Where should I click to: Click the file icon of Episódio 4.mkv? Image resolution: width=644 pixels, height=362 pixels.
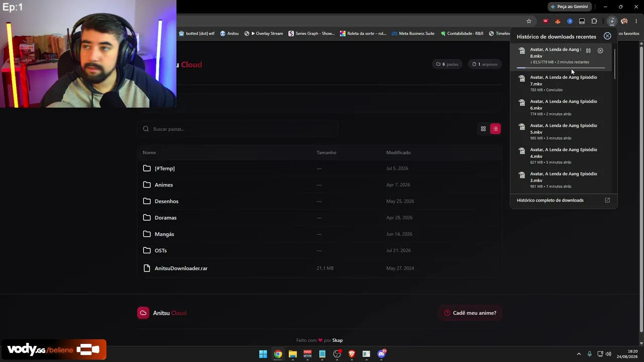(x=522, y=151)
